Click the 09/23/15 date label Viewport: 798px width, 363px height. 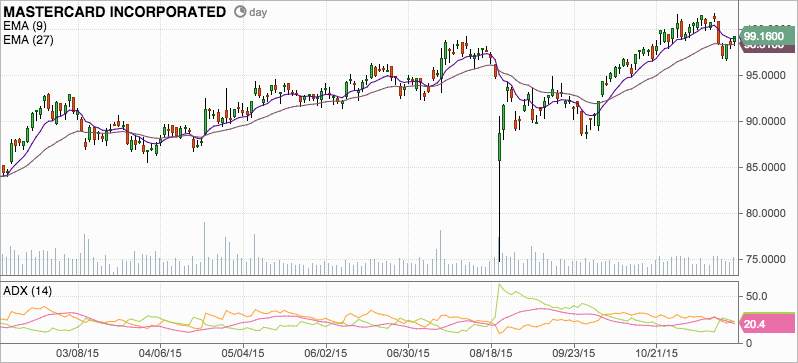click(574, 353)
